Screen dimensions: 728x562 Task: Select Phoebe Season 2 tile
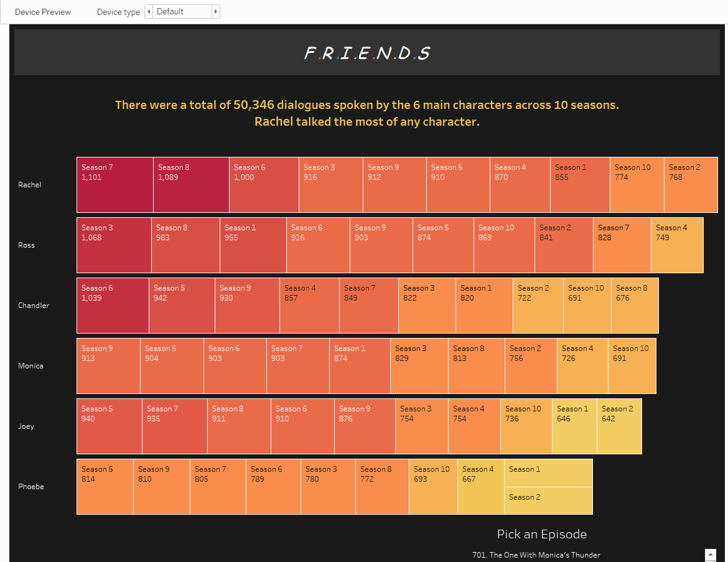point(549,500)
